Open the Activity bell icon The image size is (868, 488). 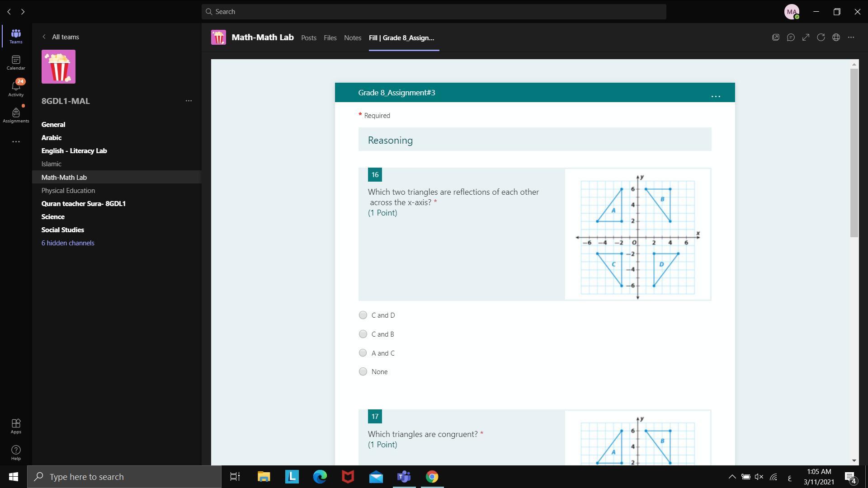tap(16, 89)
